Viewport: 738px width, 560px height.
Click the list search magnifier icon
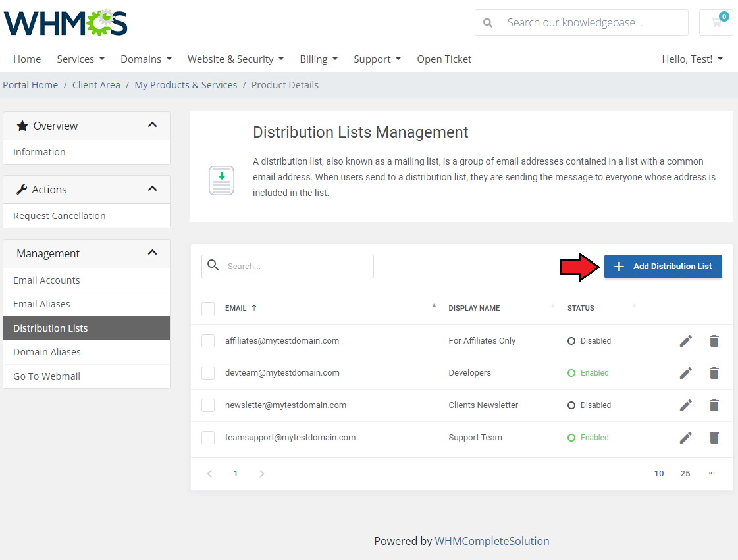tap(213, 265)
